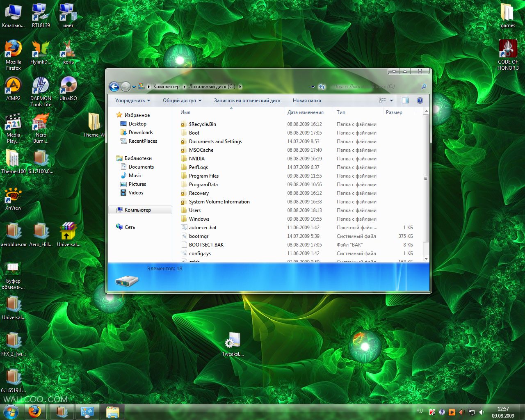Screen dimensions: 525x420
Task: Click Записать на оптический диск button
Action: click(x=247, y=100)
